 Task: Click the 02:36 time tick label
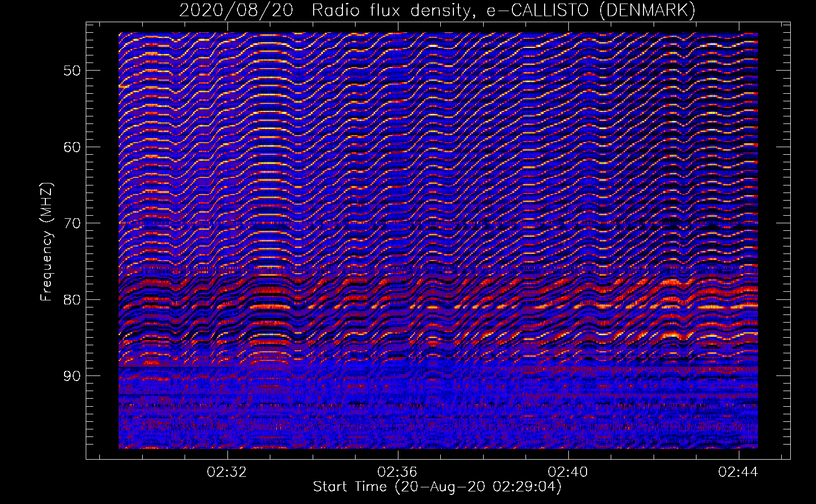[397, 472]
